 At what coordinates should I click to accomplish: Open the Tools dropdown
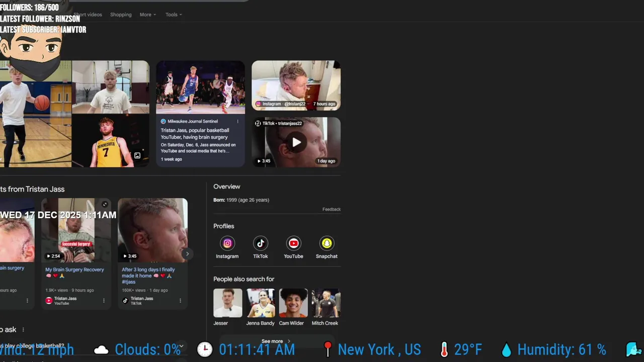point(174,15)
